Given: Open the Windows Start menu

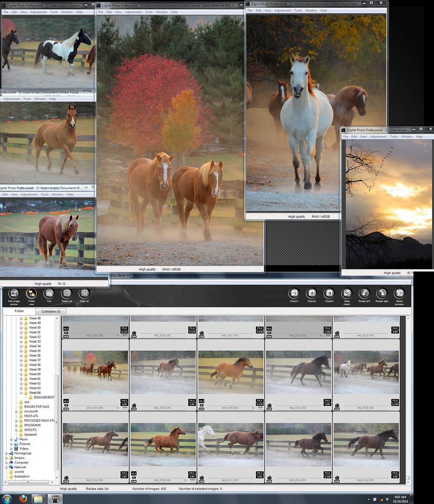Looking at the screenshot, I should [x=7, y=499].
